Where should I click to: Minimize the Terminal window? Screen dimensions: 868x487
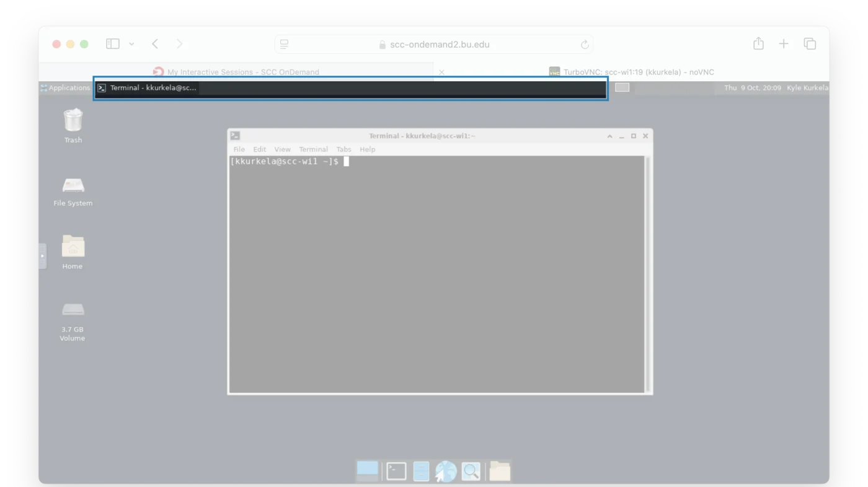point(621,136)
